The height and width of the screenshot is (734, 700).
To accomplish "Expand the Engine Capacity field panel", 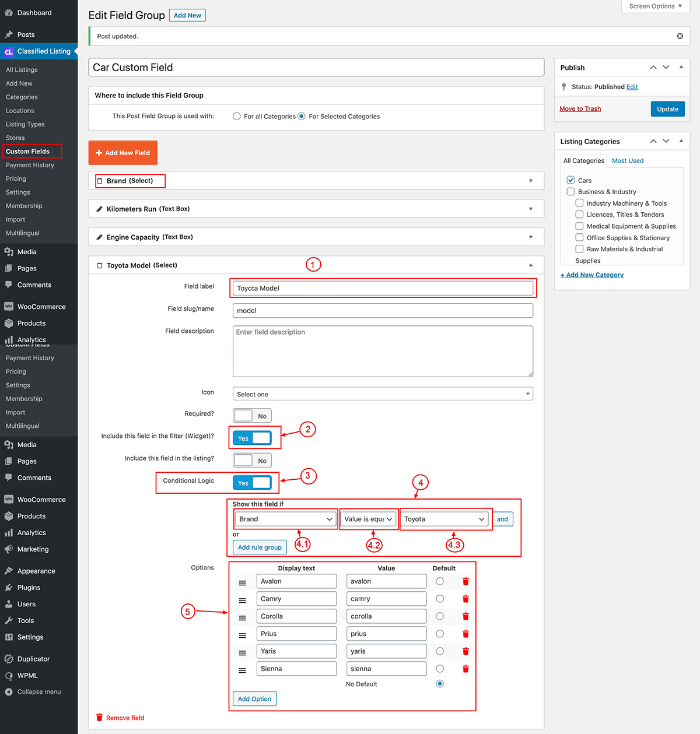I will click(x=531, y=237).
